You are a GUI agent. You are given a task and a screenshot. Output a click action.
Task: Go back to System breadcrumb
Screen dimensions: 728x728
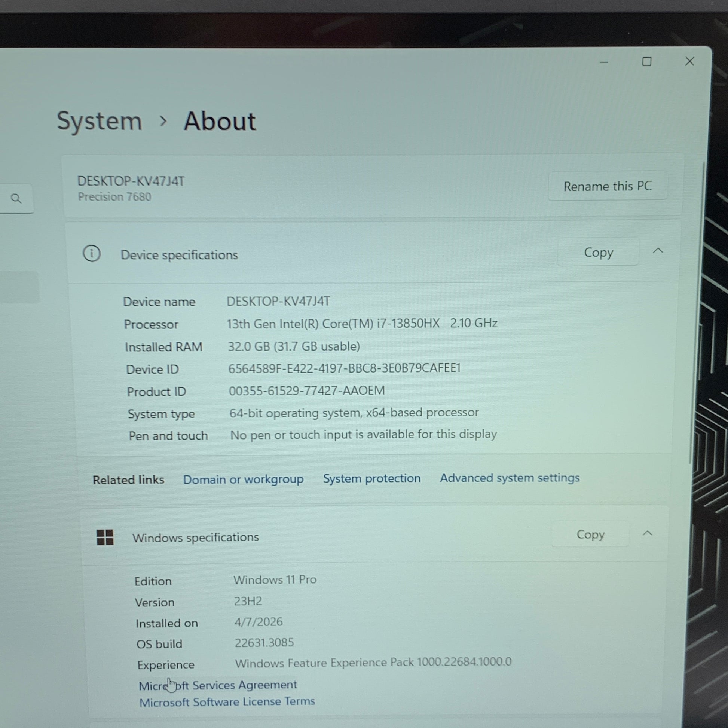click(100, 121)
